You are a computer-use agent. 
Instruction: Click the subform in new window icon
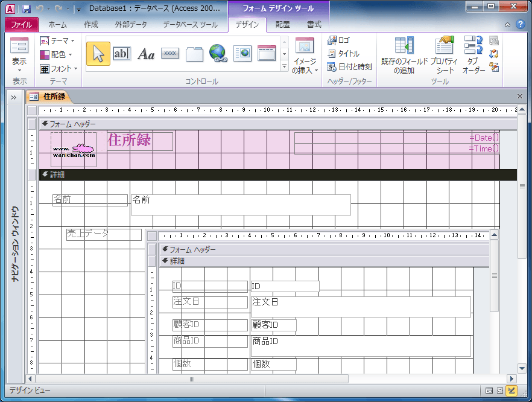493,41
